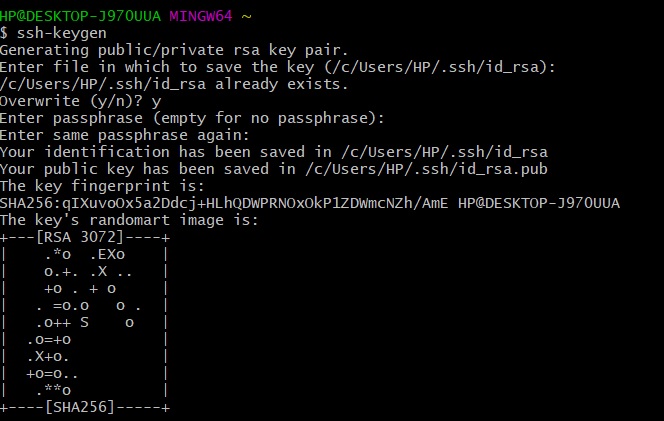
Task: Click the tilde directory indicator
Action: [x=246, y=17]
